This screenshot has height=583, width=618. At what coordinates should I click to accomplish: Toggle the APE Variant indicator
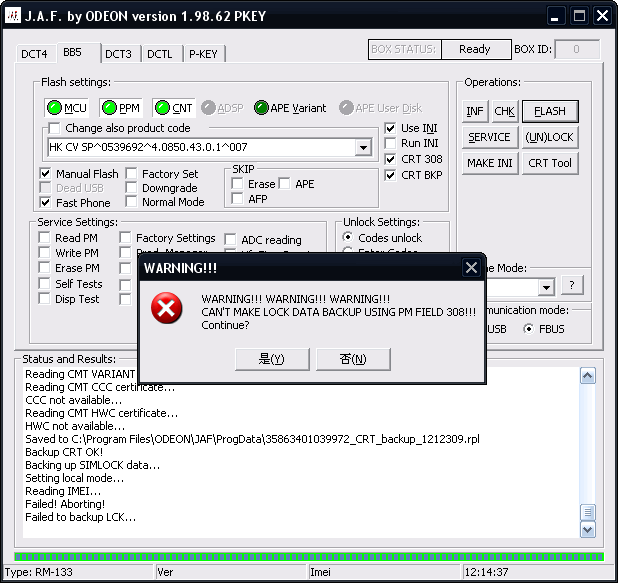click(x=290, y=108)
